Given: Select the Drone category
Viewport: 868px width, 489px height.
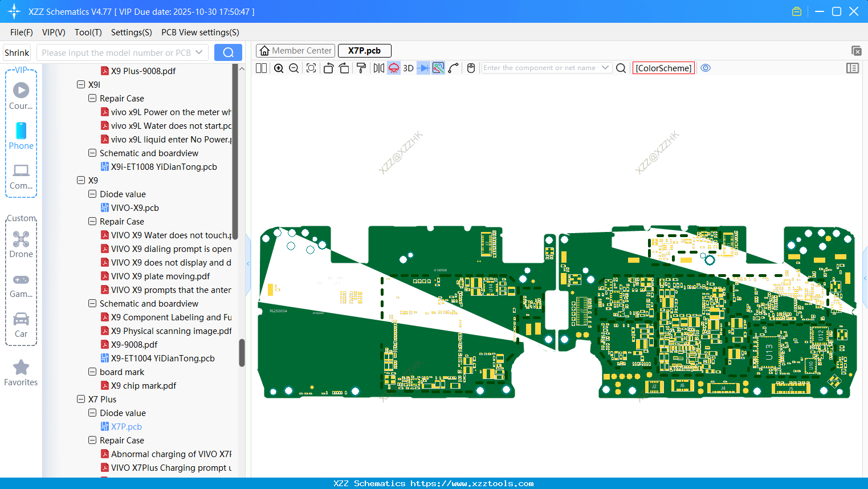Looking at the screenshot, I should [x=21, y=244].
